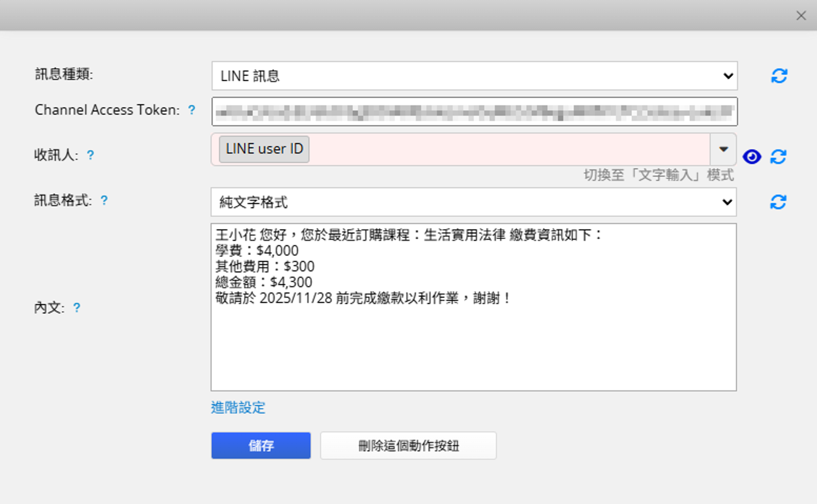Open 進階設定 advanced settings link
The height and width of the screenshot is (504, 817).
[x=238, y=407]
